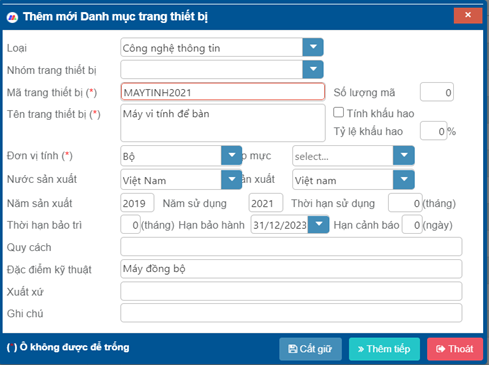Click the Năm sử dụng field 2021
Viewport: 489px width, 365px height.
(x=266, y=203)
